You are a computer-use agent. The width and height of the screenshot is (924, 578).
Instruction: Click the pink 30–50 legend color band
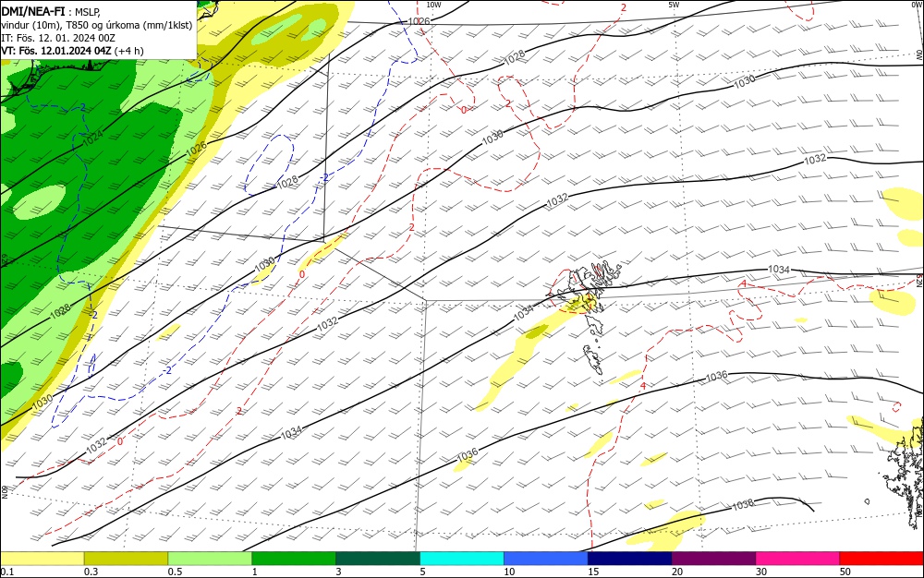798,559
